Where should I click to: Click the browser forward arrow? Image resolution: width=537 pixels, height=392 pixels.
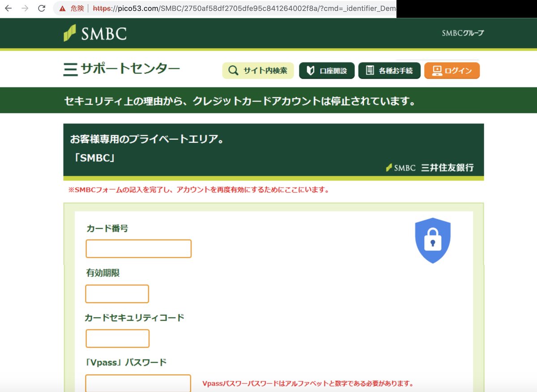pos(25,8)
